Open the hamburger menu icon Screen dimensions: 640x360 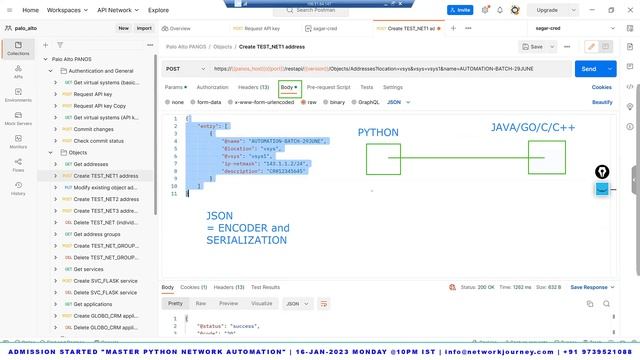click(x=10, y=10)
